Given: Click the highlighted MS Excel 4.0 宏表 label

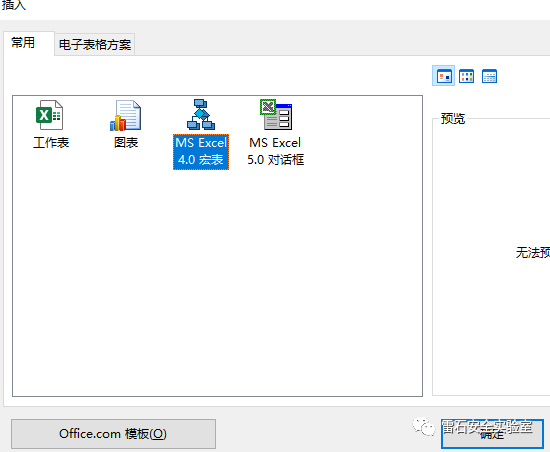Looking at the screenshot, I should click(x=201, y=151).
